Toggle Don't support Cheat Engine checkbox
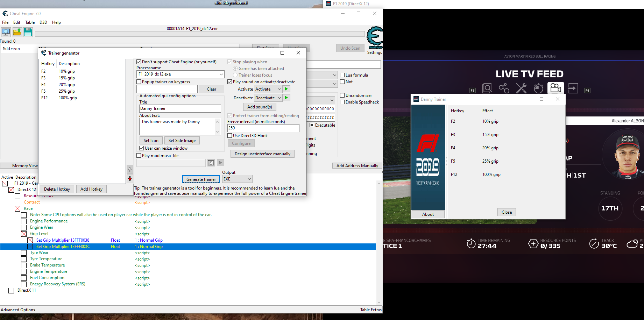644x320 pixels. coord(139,62)
